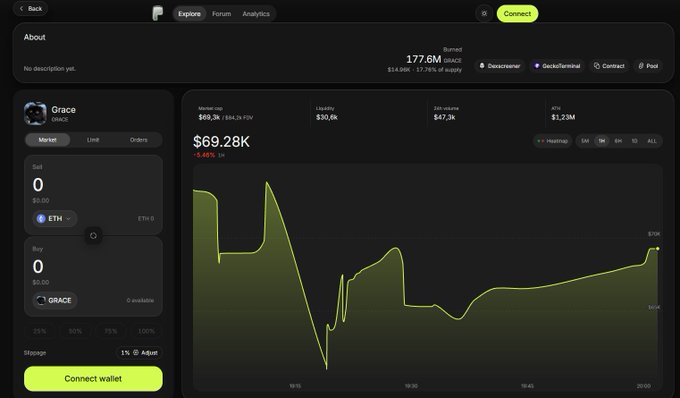Copy the Contract address
680x398 pixels.
point(609,66)
